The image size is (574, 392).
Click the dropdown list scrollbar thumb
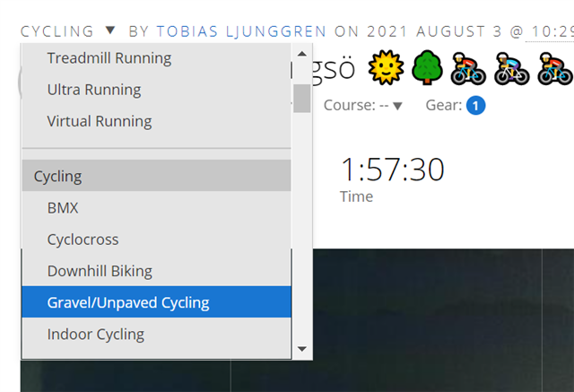[302, 99]
